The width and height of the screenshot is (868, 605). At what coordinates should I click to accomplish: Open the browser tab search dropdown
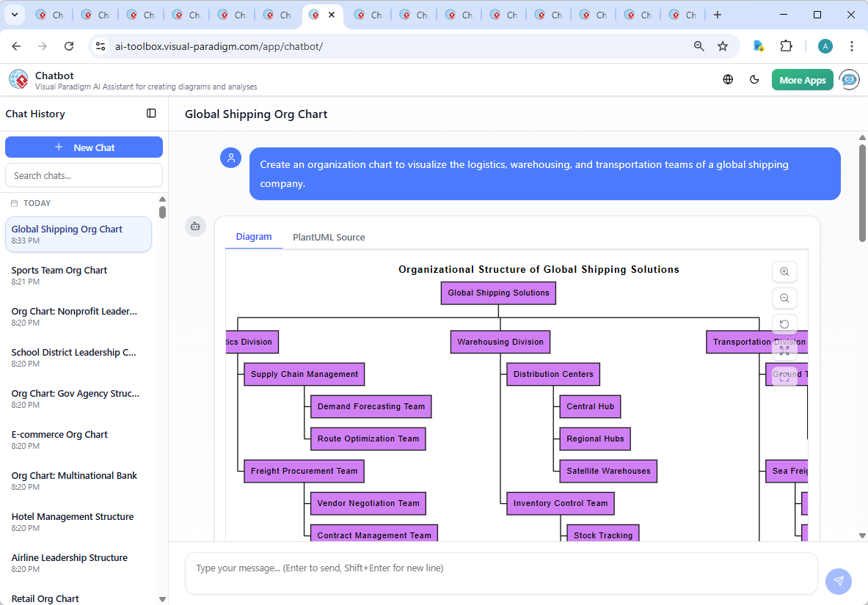pos(13,15)
